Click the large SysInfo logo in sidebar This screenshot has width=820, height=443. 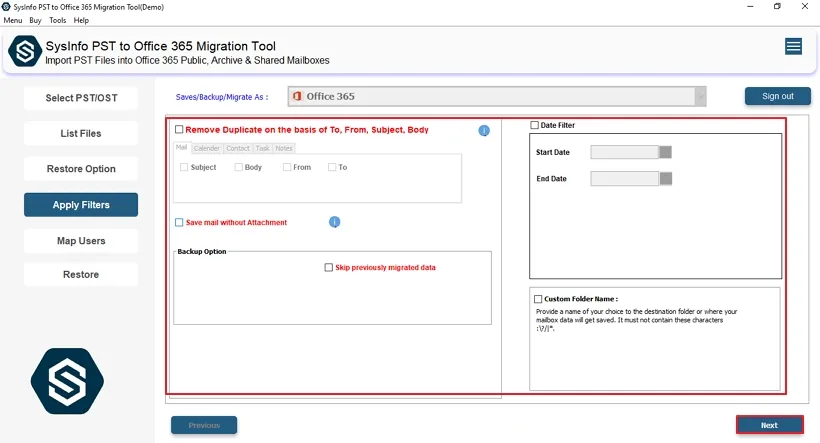pos(67,381)
